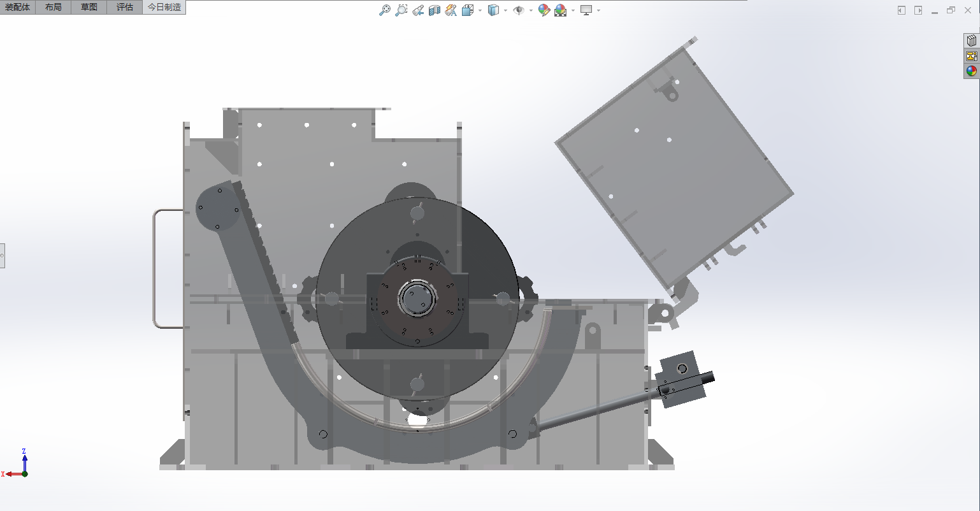Expand the View Settings dropdown arrow
The image size is (980, 511).
(598, 10)
